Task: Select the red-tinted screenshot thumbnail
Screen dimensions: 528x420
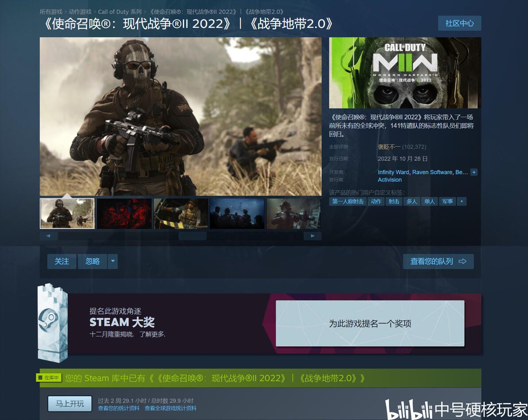Action: coord(124,214)
